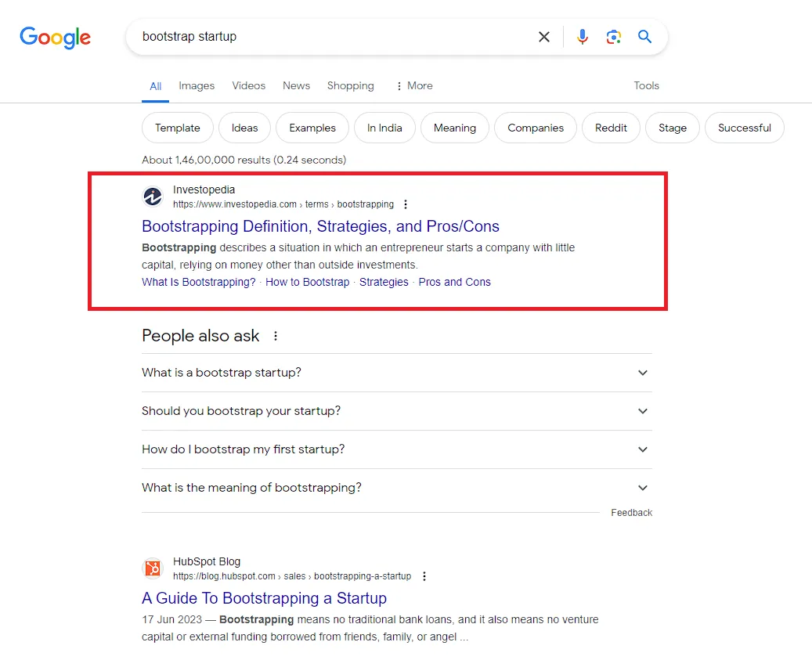
Task: Filter by the Meaning chip
Action: point(455,128)
